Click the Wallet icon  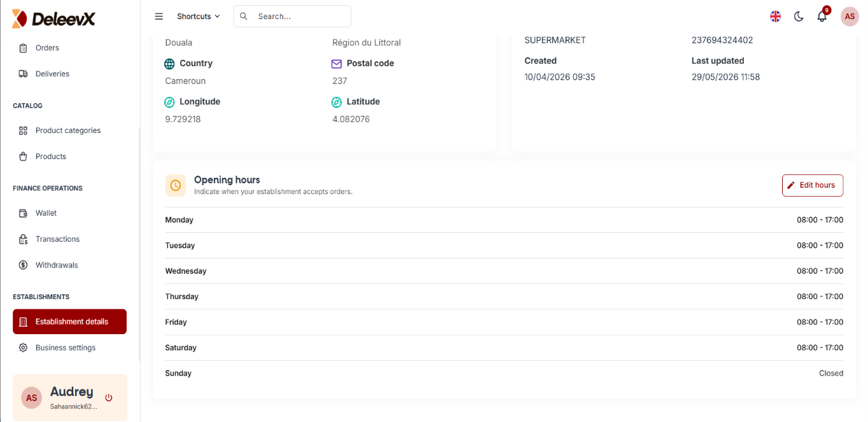24,213
